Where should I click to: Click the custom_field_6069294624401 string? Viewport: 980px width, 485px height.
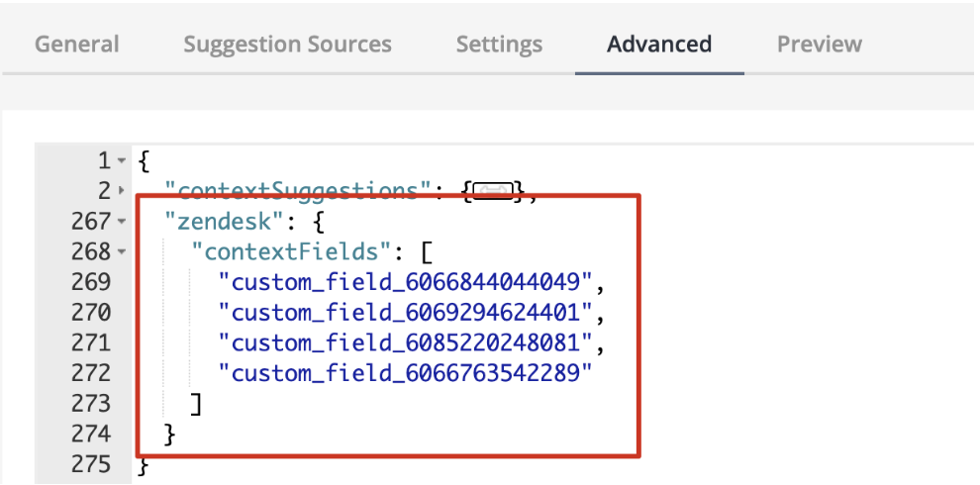click(405, 313)
